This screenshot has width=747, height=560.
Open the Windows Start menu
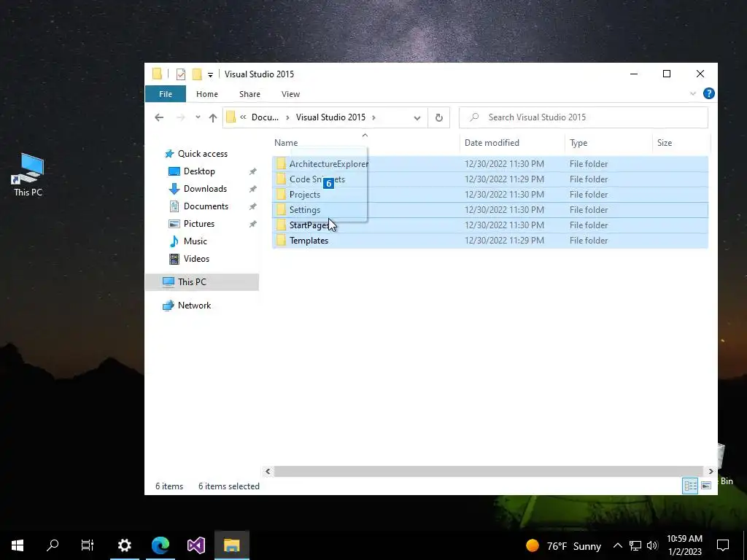point(18,545)
